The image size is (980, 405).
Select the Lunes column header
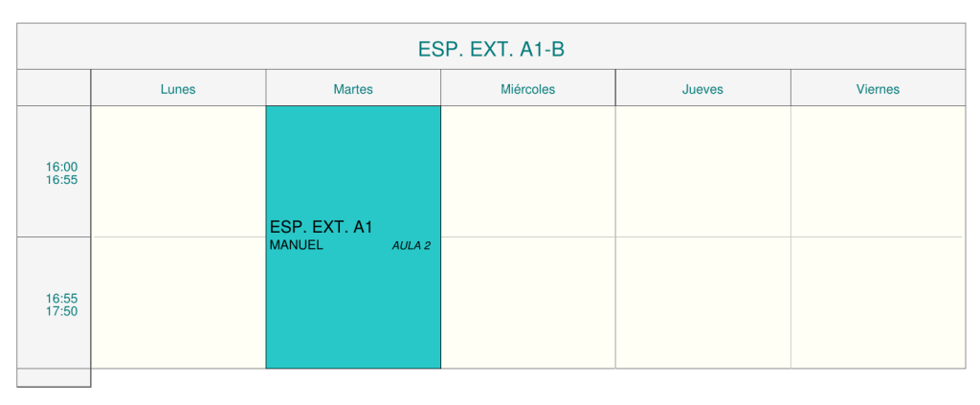tap(178, 89)
